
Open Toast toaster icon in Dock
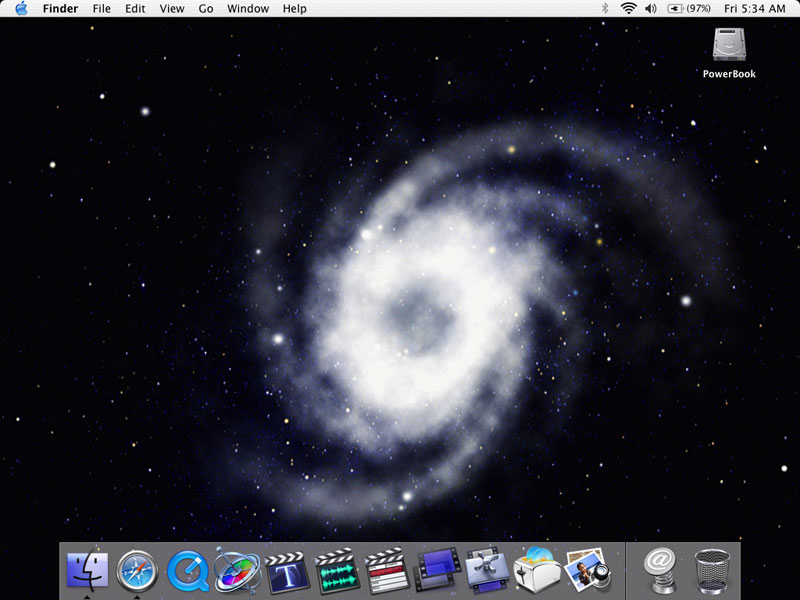point(537,570)
